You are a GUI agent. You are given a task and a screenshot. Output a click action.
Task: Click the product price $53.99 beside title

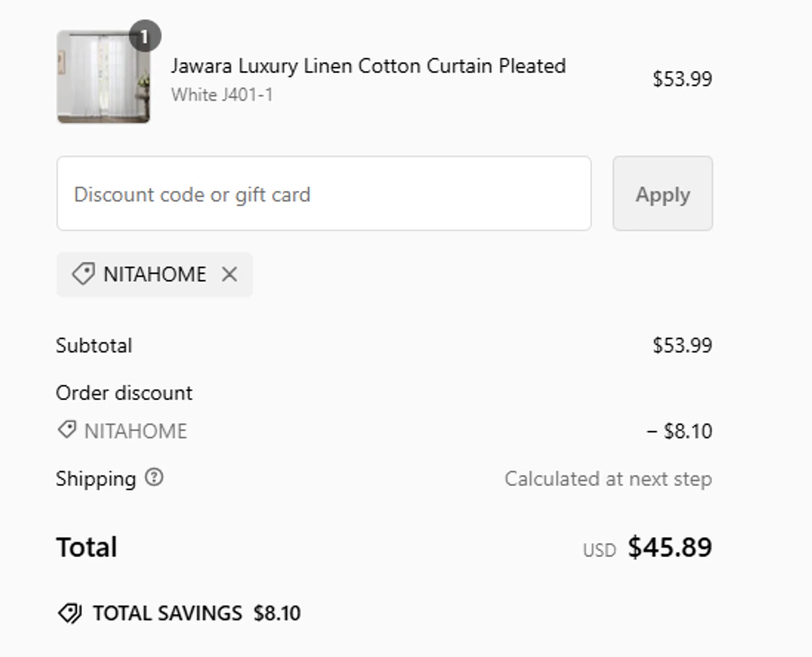pyautogui.click(x=682, y=79)
